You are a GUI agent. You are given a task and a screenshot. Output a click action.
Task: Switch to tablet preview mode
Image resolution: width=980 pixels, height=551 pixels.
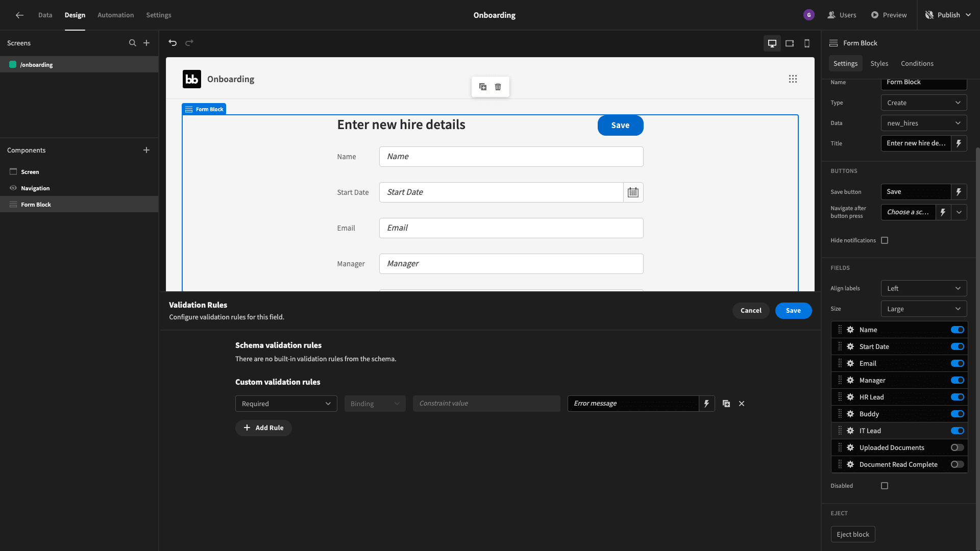(x=790, y=43)
